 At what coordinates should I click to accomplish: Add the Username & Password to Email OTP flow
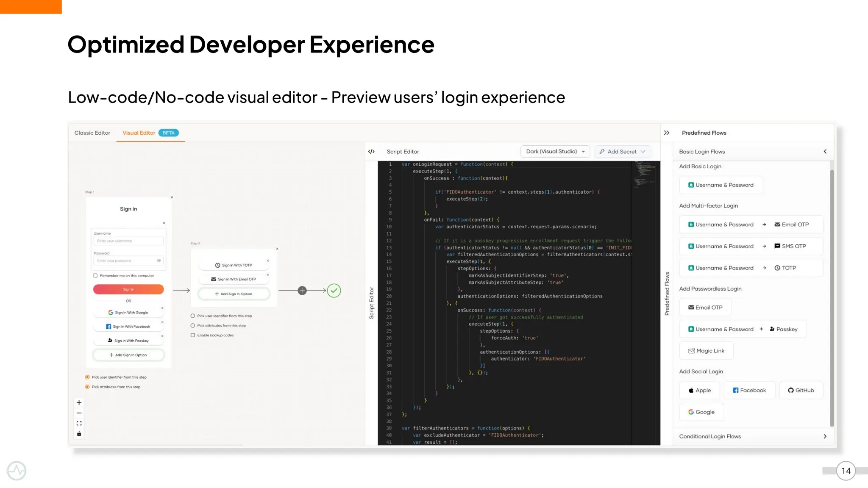click(751, 225)
